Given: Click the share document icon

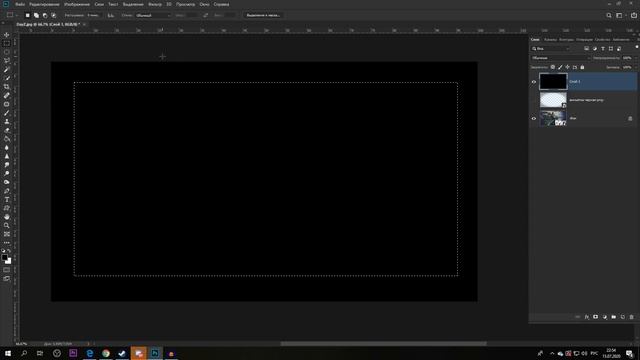Looking at the screenshot, I should 633,16.
